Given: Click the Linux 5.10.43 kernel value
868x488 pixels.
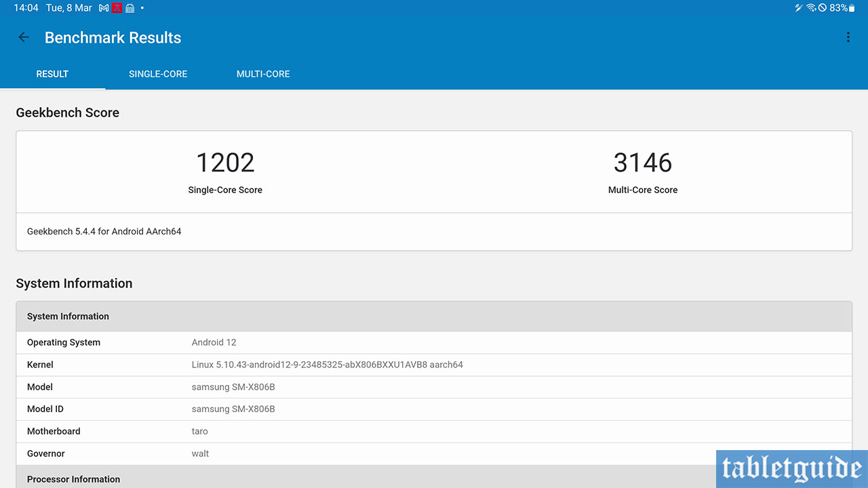Looking at the screenshot, I should click(328, 365).
